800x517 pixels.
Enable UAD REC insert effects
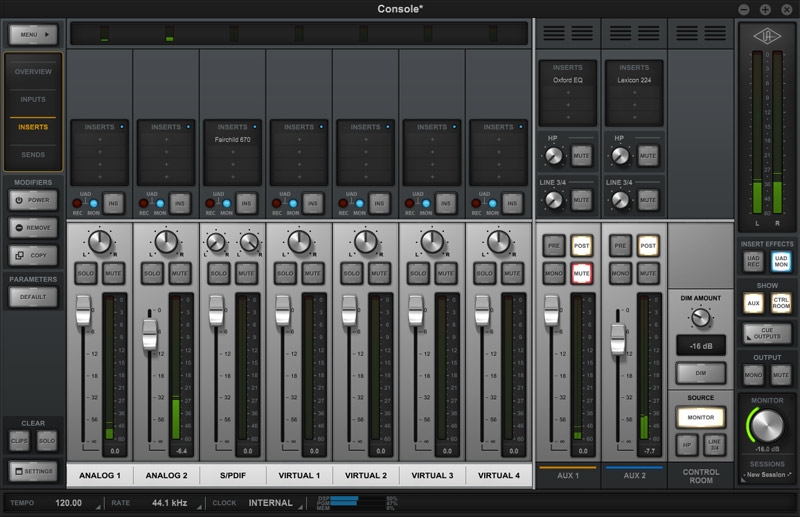click(x=753, y=261)
